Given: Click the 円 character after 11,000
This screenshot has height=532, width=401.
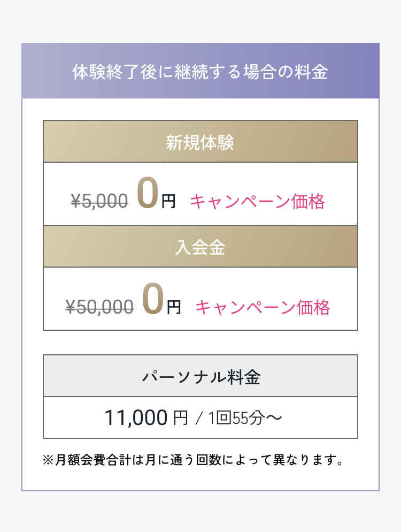Looking at the screenshot, I should tap(181, 417).
